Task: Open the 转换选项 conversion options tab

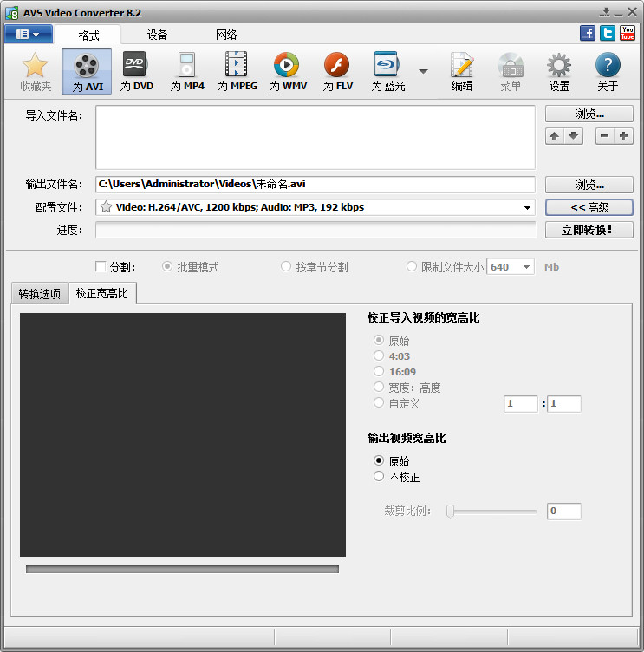Action: 40,294
